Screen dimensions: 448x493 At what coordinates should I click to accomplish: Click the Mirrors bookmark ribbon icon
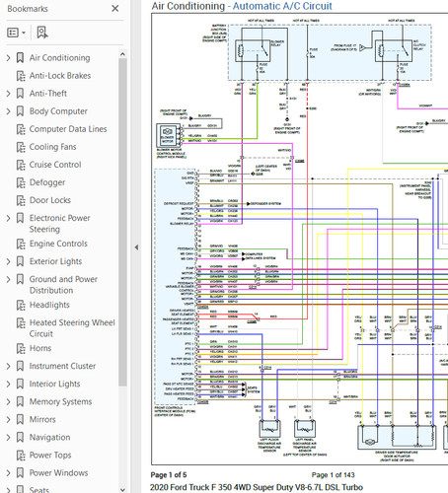point(20,419)
